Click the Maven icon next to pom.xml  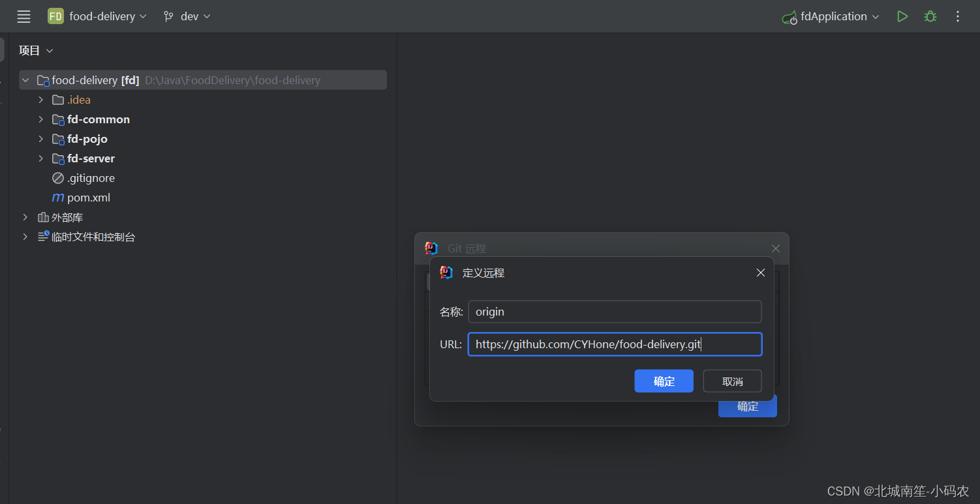(x=58, y=197)
